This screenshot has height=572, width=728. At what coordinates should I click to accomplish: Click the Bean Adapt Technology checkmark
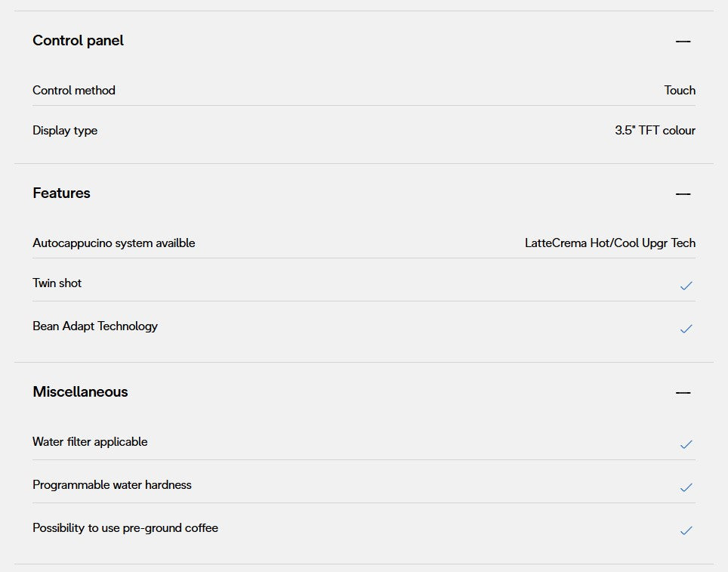point(686,329)
